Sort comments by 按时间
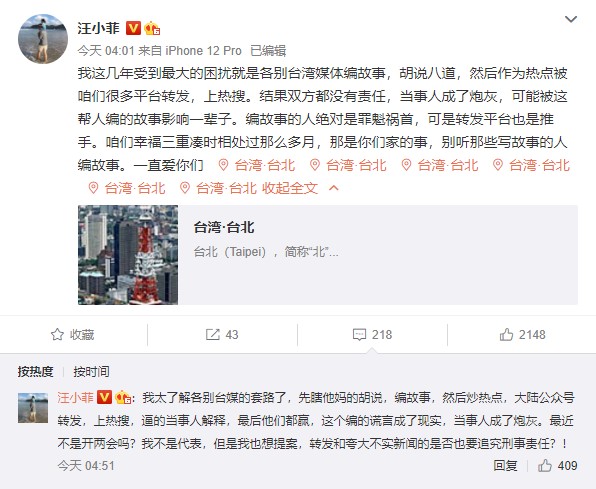 click(92, 371)
